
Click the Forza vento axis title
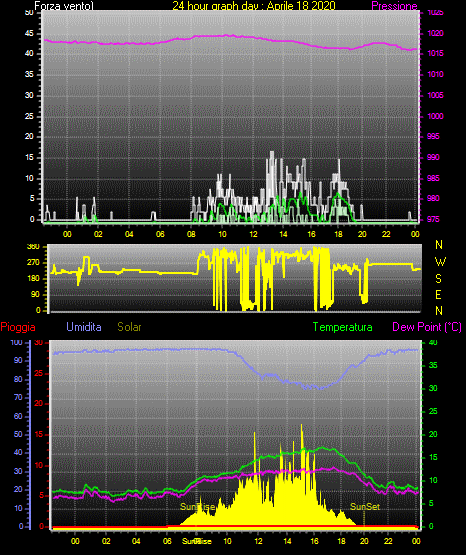click(64, 6)
